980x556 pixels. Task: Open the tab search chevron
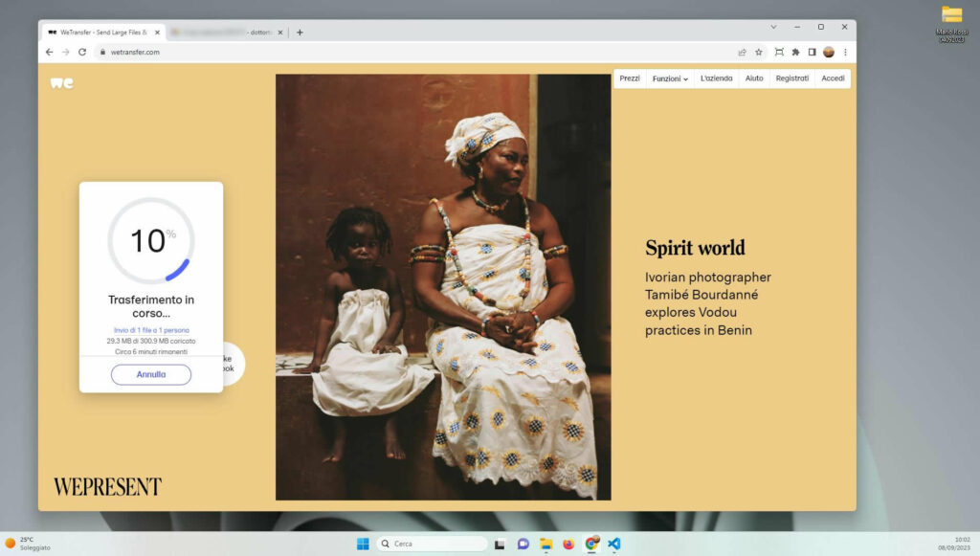pyautogui.click(x=773, y=27)
